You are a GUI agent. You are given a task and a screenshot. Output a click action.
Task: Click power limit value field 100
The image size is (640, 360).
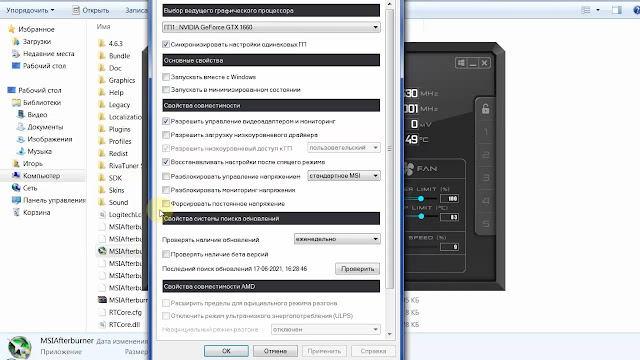tap(449, 199)
